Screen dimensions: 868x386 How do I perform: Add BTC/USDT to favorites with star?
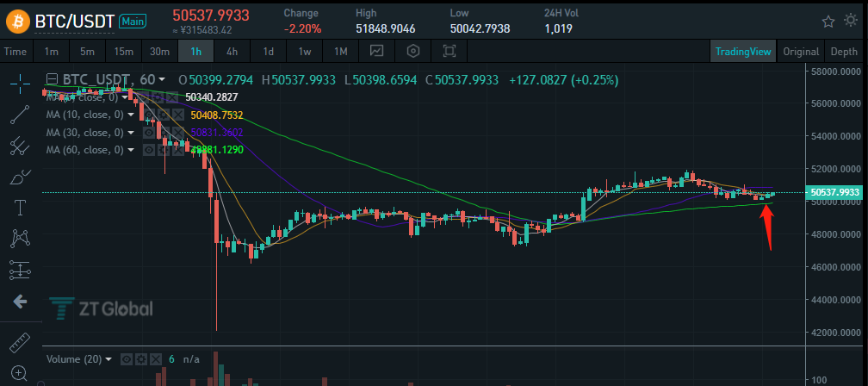pos(828,22)
